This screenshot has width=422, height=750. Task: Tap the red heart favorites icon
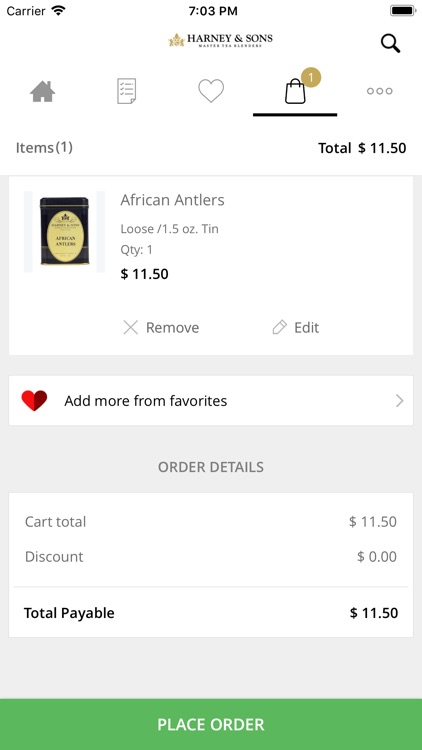click(34, 400)
